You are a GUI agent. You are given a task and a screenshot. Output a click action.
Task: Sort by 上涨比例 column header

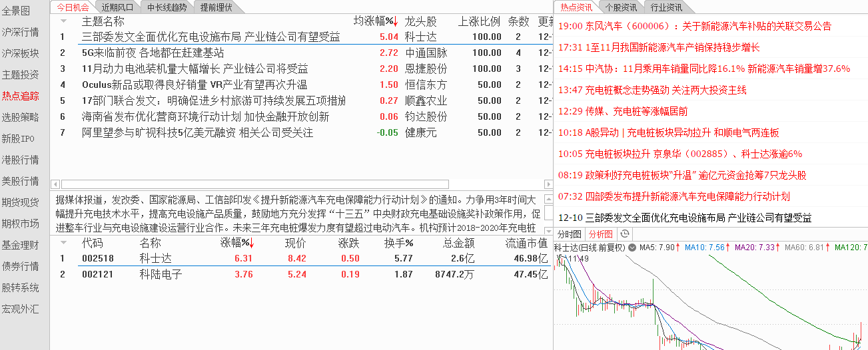[x=480, y=21]
